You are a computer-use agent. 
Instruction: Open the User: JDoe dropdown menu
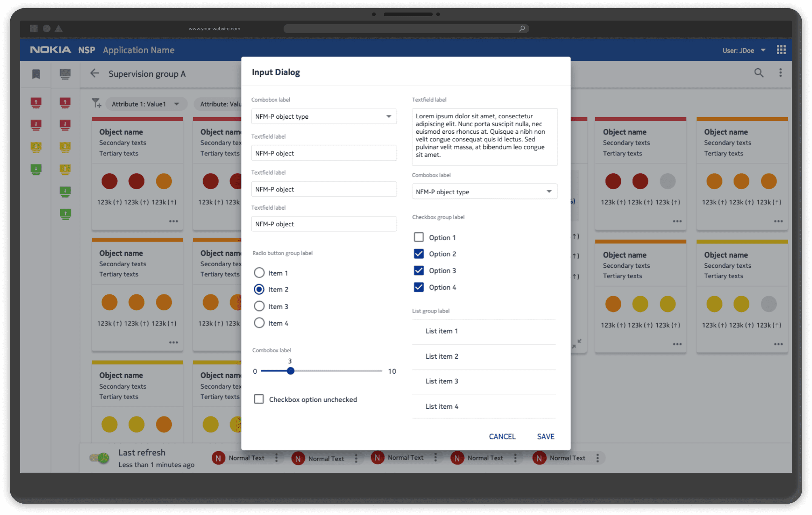(763, 50)
